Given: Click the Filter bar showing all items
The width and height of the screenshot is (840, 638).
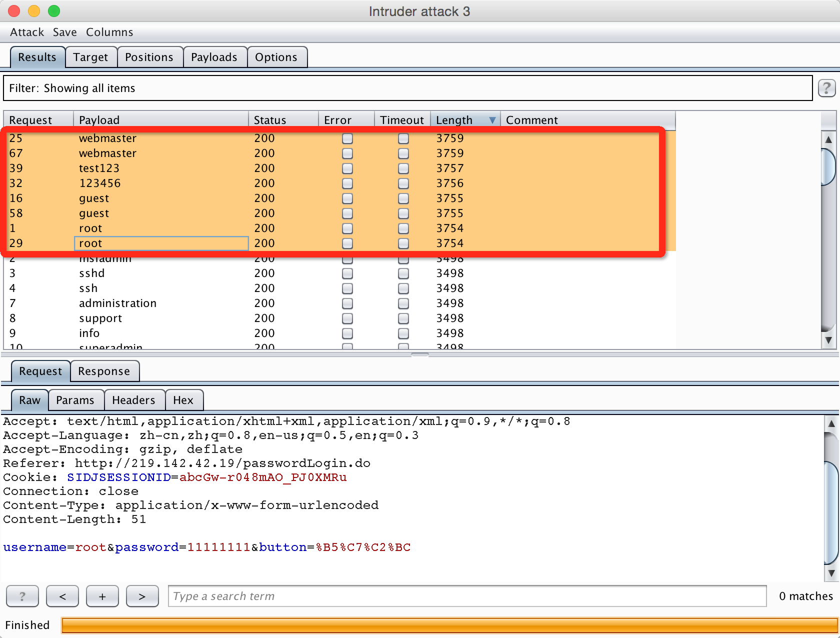Looking at the screenshot, I should point(408,88).
